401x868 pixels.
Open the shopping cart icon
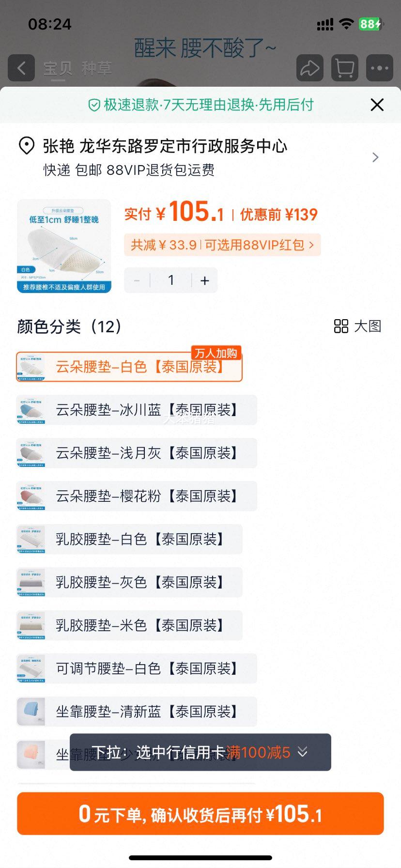(x=344, y=68)
